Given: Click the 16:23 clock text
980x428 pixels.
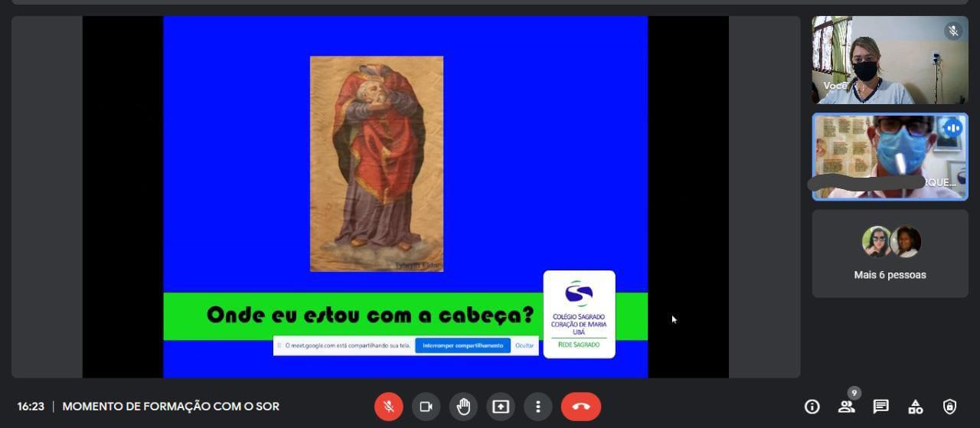Looking at the screenshot, I should [x=31, y=407].
